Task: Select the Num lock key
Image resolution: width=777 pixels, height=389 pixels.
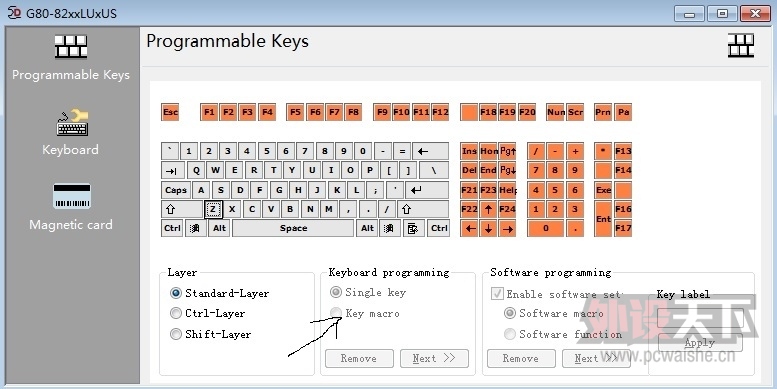Action: tap(555, 112)
